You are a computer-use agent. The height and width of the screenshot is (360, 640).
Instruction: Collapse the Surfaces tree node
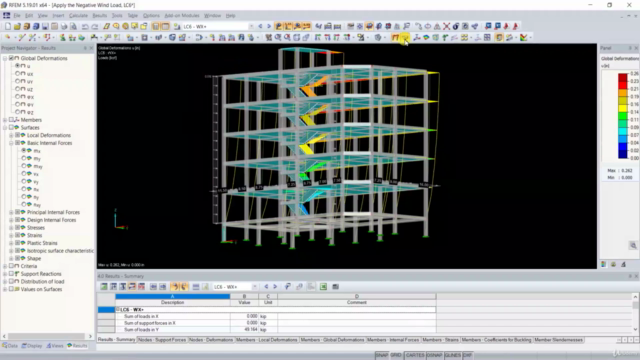click(5, 128)
